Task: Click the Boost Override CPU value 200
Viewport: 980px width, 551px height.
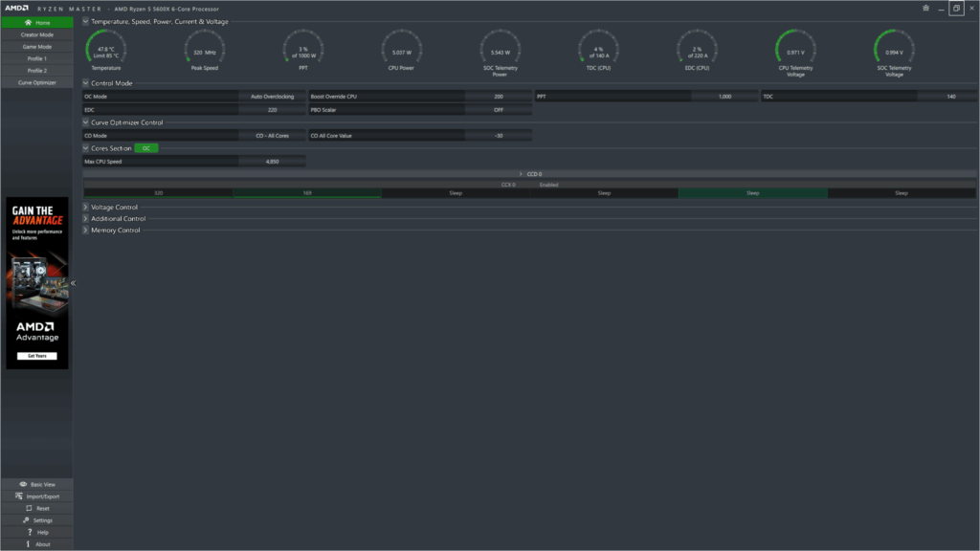Action: 498,97
